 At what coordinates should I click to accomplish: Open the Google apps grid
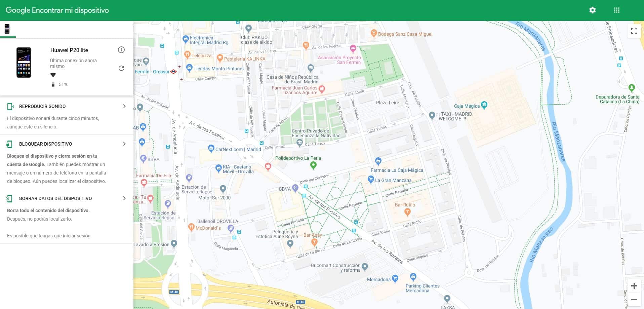pos(617,10)
